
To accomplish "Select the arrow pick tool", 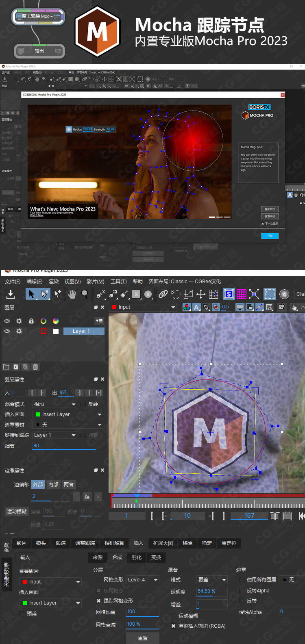I will 31,294.
